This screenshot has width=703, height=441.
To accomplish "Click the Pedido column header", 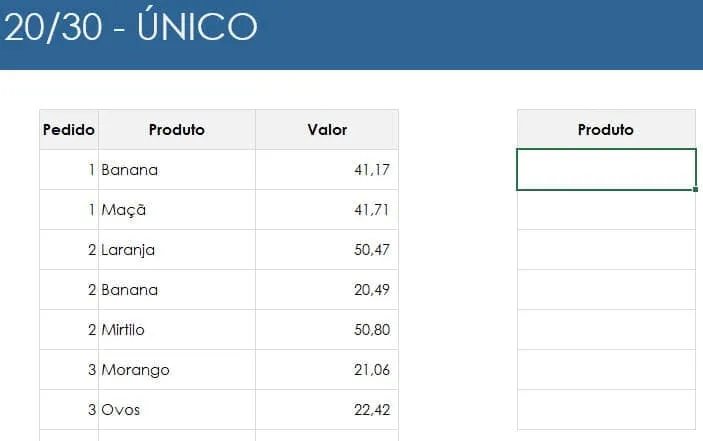I will (69, 130).
